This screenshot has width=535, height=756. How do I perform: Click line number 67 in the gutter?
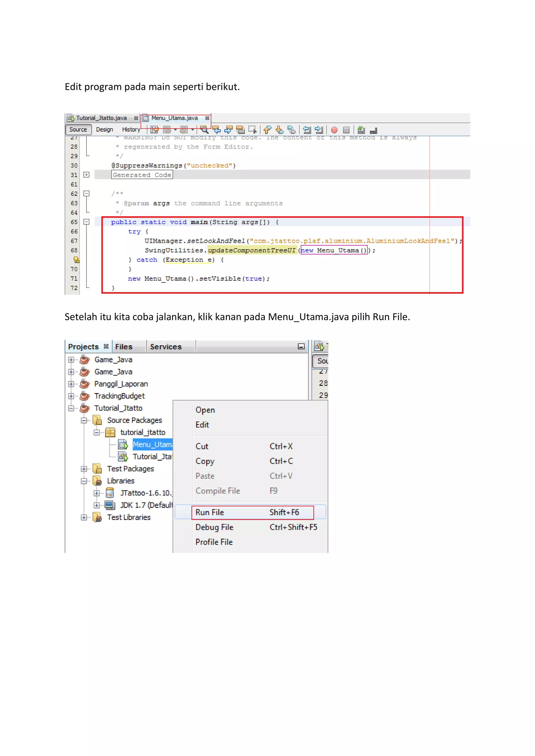(74, 241)
